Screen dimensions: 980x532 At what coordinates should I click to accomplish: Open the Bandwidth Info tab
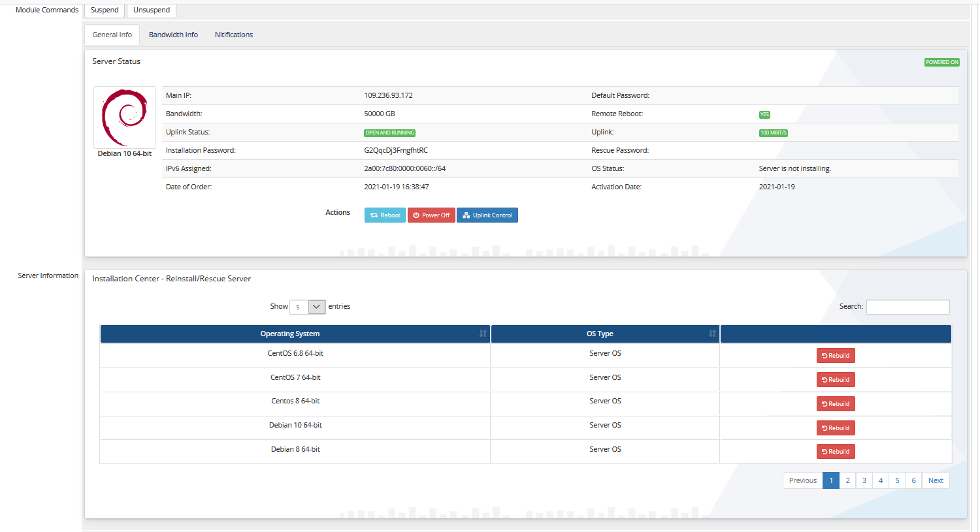click(x=173, y=35)
